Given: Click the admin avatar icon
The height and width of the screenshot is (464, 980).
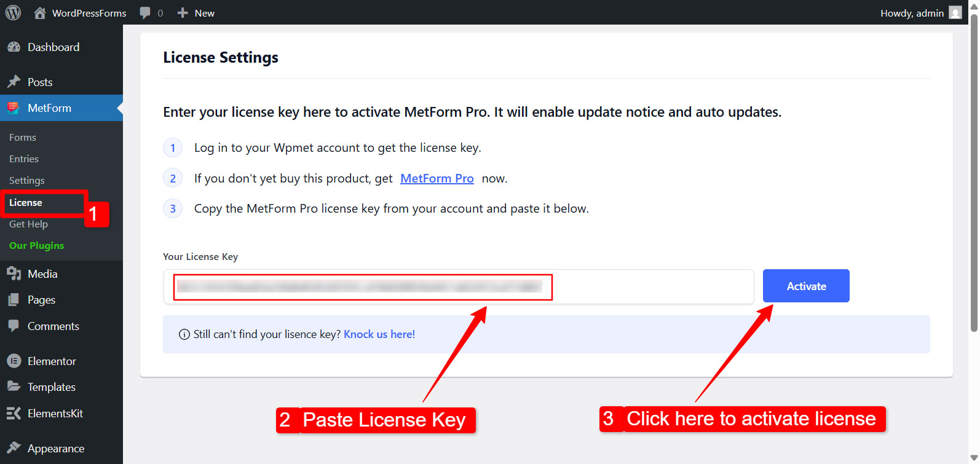Looking at the screenshot, I should (955, 12).
